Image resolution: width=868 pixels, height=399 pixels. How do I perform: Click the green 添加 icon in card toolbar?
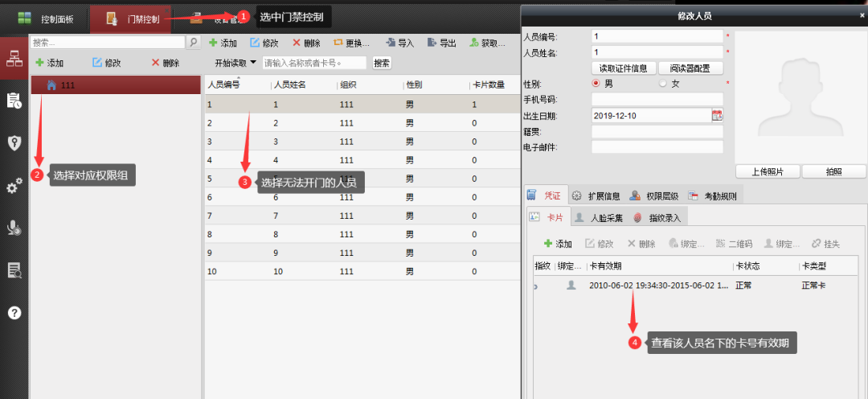click(x=548, y=244)
